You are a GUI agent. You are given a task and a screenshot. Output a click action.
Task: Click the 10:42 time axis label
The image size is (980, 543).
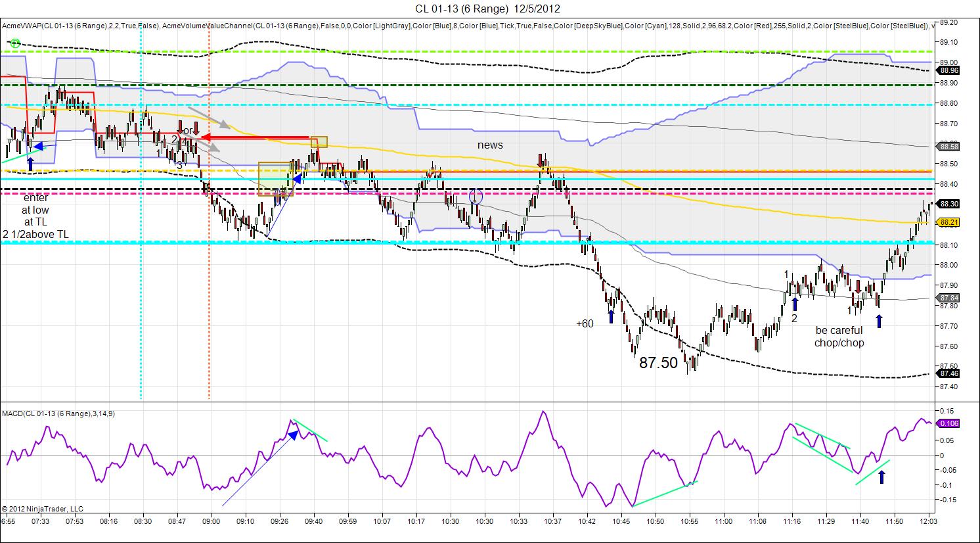[587, 521]
